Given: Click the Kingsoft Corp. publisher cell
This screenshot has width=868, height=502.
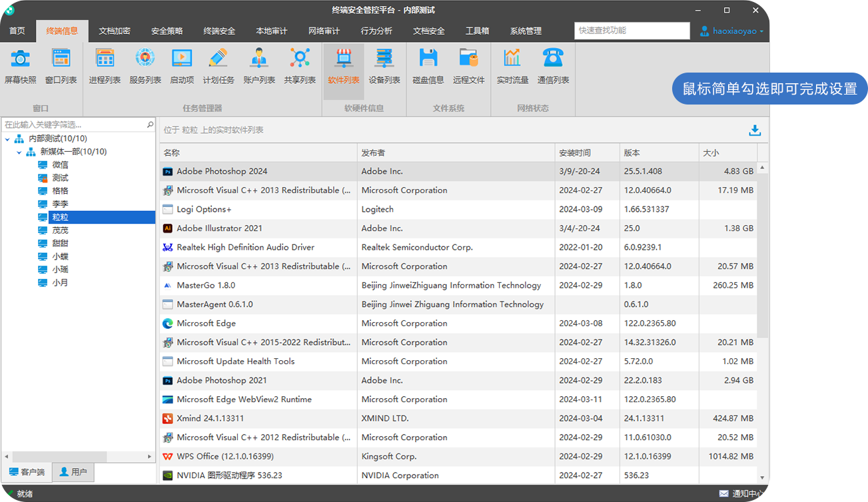Looking at the screenshot, I should (x=456, y=457).
